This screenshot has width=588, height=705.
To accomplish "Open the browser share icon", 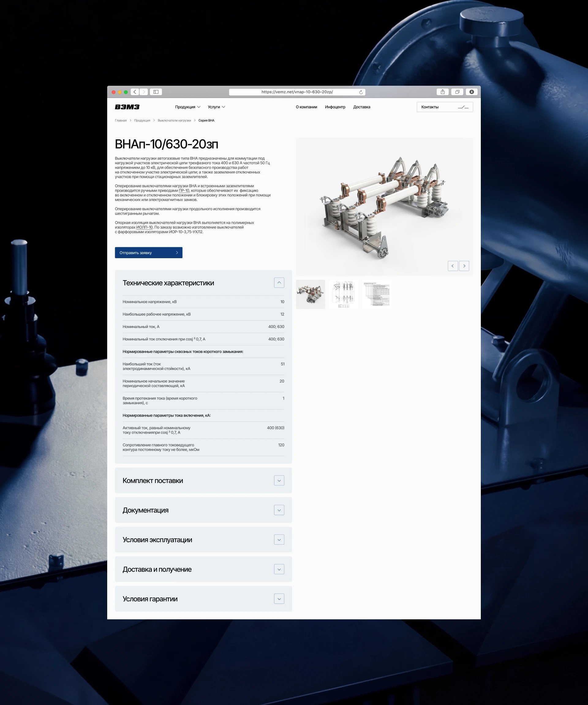I will click(x=443, y=92).
